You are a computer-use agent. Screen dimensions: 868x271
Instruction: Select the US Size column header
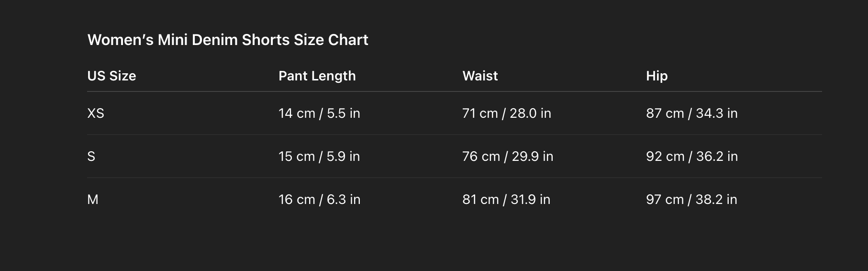tap(111, 76)
